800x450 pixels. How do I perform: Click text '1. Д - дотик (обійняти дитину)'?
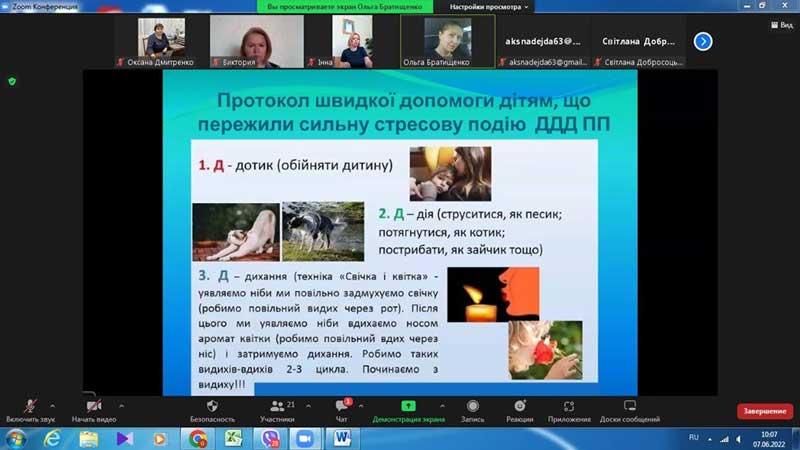point(295,165)
